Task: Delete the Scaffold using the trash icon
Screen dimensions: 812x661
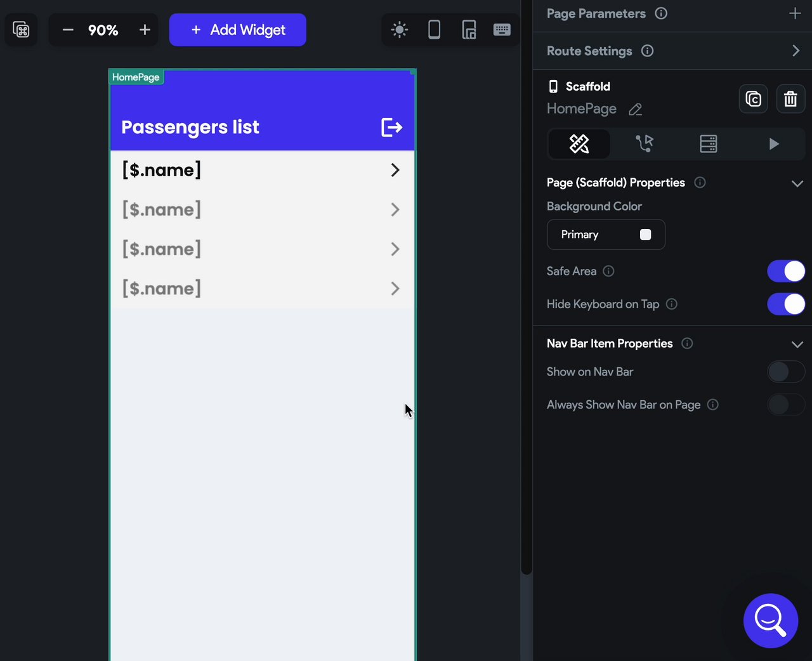Action: (x=790, y=99)
